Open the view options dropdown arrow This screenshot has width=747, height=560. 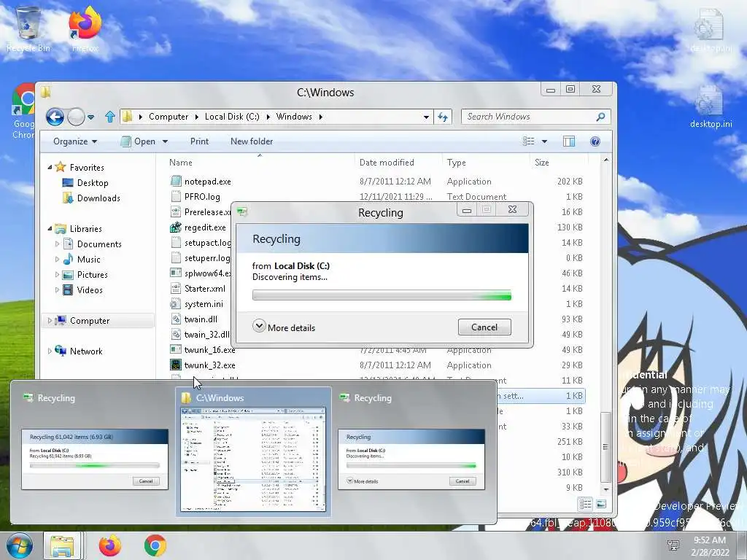(x=544, y=141)
